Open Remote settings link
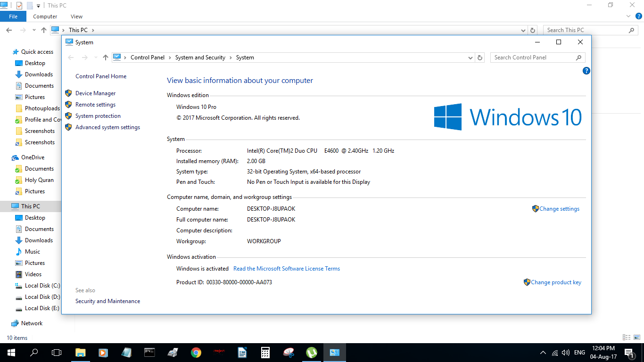 (x=95, y=105)
